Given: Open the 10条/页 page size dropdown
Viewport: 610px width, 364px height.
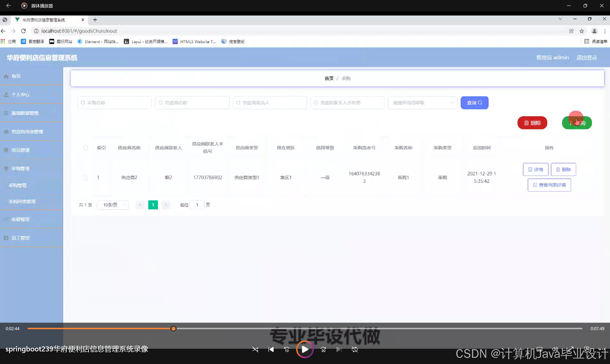Looking at the screenshot, I should (113, 205).
